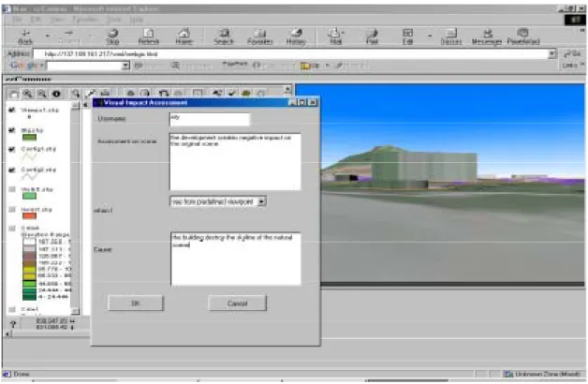Click the Edit icon in the browser toolbar

point(407,37)
